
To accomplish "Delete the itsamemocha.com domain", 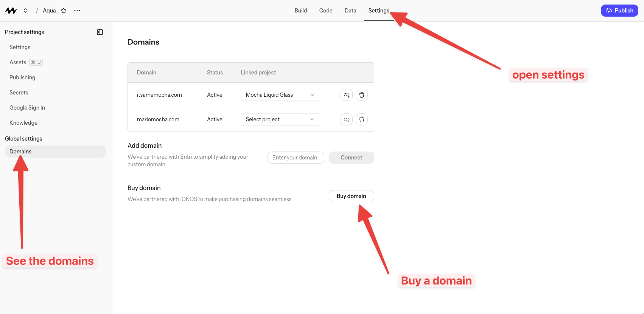I will pos(362,95).
